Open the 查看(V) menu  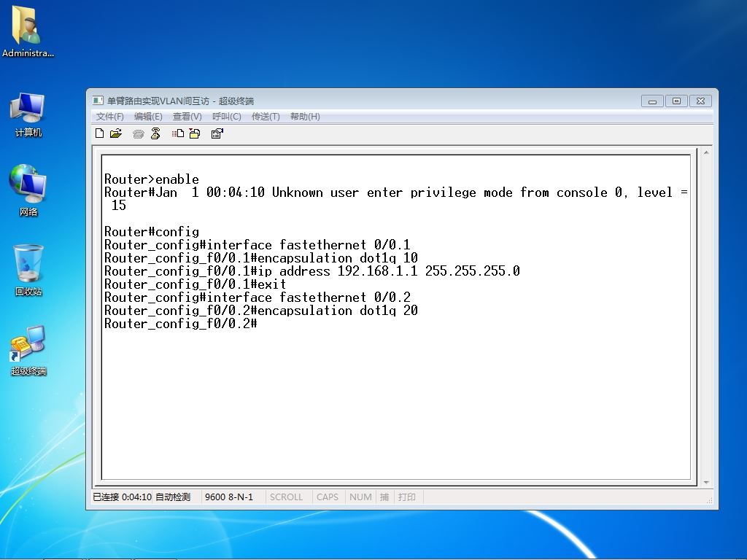point(187,116)
